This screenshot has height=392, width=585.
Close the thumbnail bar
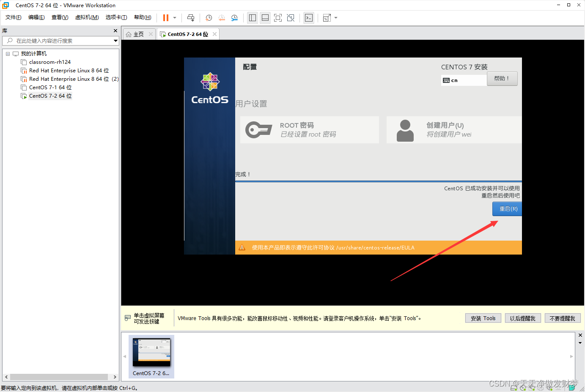coord(580,335)
